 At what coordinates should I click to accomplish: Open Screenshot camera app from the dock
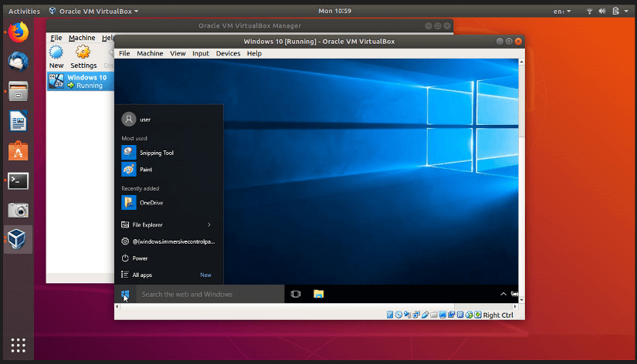click(x=19, y=211)
